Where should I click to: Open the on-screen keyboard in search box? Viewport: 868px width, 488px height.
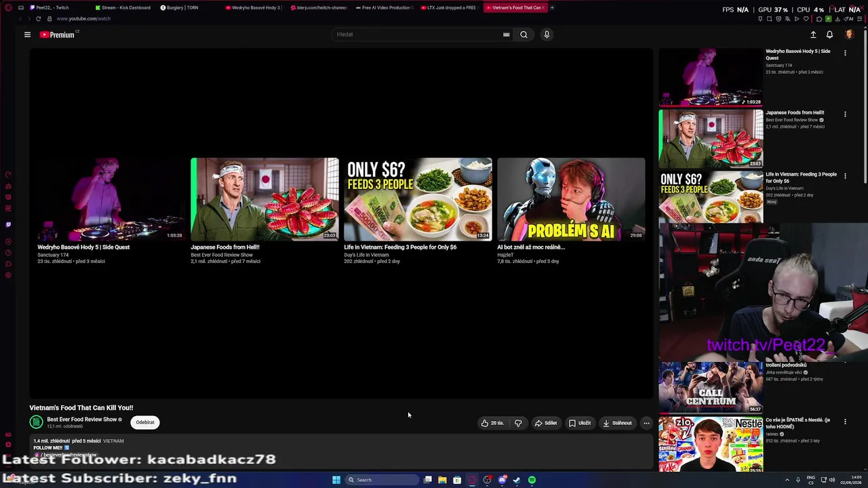click(x=506, y=35)
